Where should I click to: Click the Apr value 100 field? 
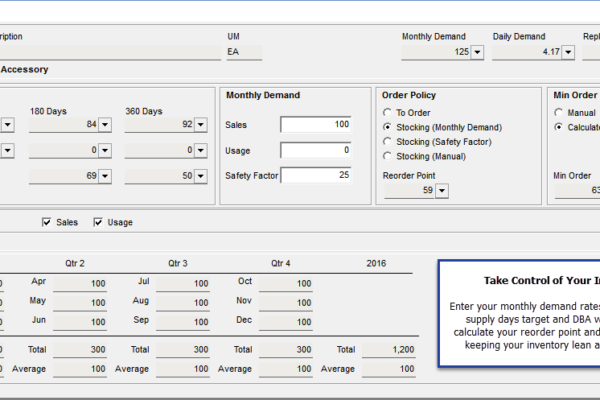click(x=80, y=284)
